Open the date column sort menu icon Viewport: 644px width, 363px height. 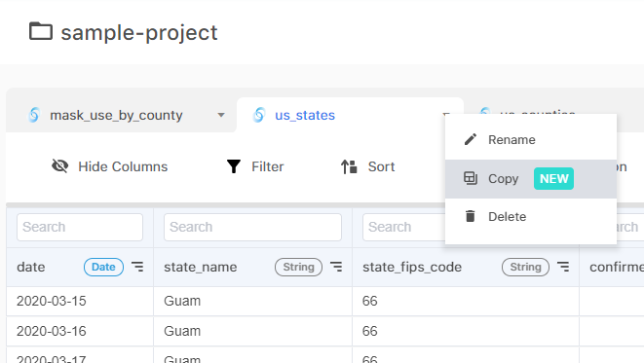pyautogui.click(x=137, y=267)
